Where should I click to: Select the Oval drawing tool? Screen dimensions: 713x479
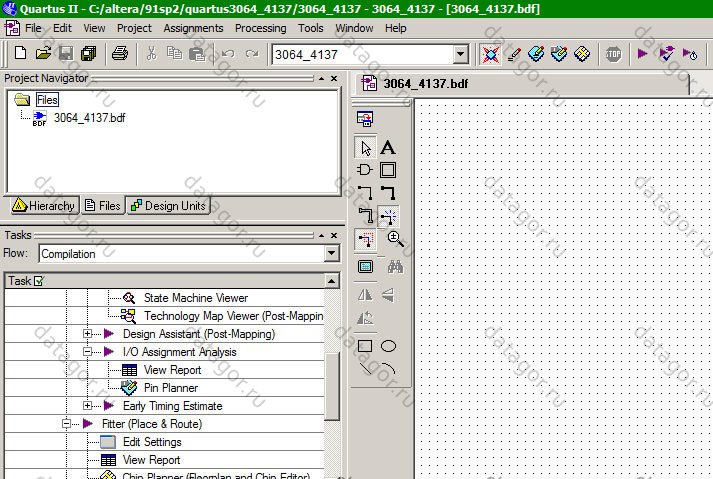click(388, 346)
